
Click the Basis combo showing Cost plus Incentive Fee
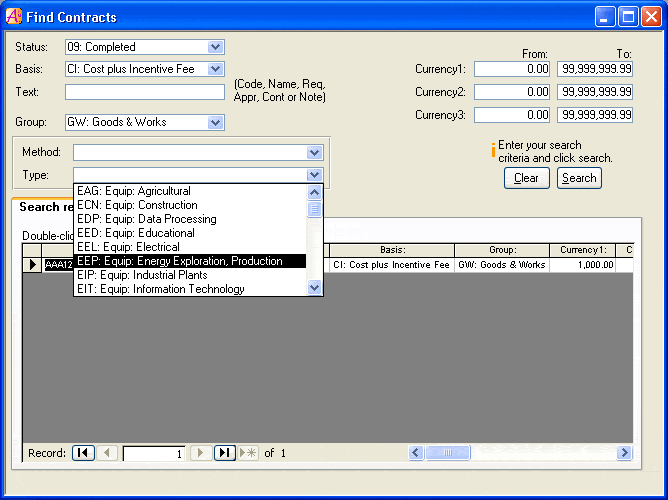145,69
